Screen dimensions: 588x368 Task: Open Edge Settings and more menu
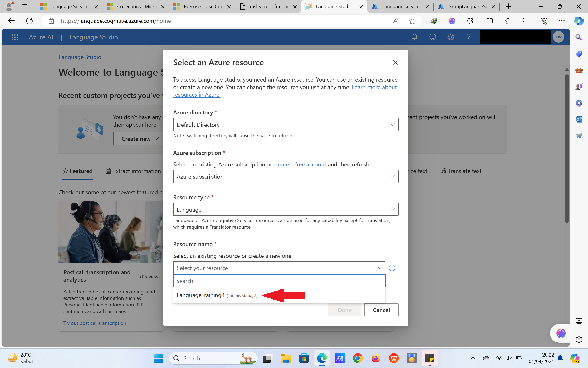tap(562, 21)
